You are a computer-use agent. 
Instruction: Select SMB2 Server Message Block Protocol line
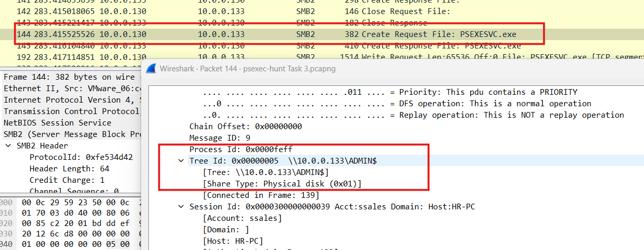coord(71,134)
